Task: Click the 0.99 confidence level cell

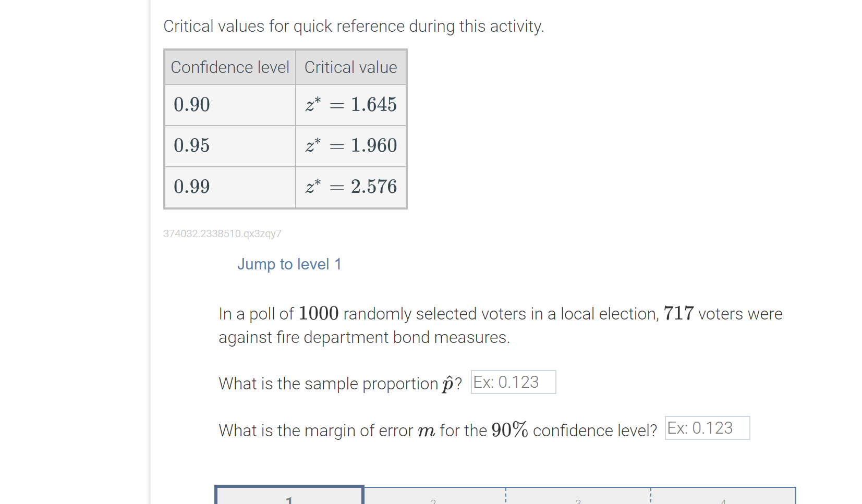Action: [229, 187]
